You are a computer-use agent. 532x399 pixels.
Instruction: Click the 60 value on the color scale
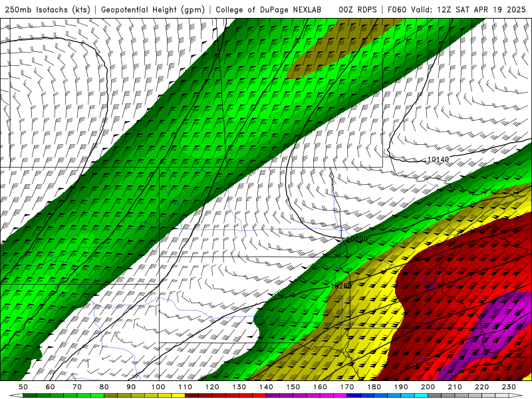[51, 387]
